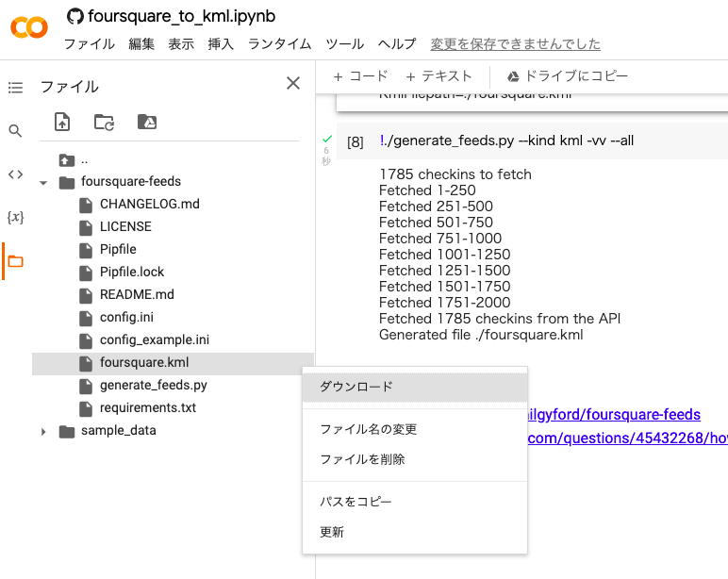
Task: Click the Drive icon in ドライブにコピー
Action: pyautogui.click(x=513, y=76)
